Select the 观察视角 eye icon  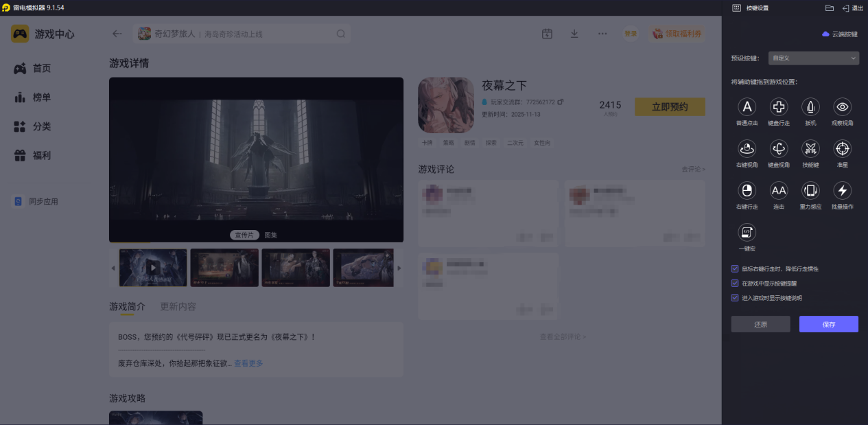843,106
